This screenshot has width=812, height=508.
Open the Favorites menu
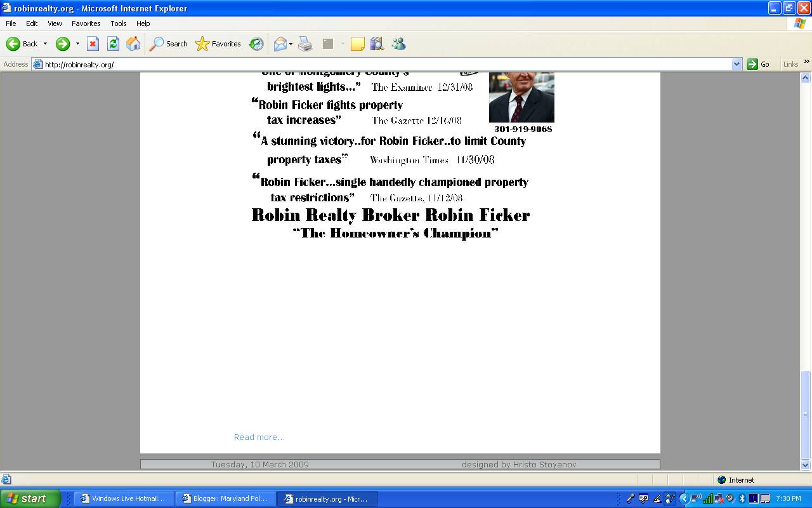(x=86, y=23)
